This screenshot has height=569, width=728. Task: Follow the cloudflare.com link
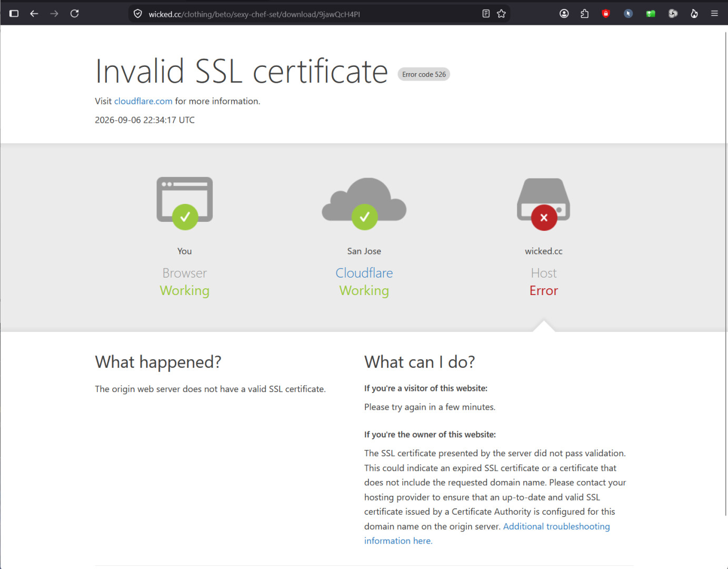(x=143, y=101)
